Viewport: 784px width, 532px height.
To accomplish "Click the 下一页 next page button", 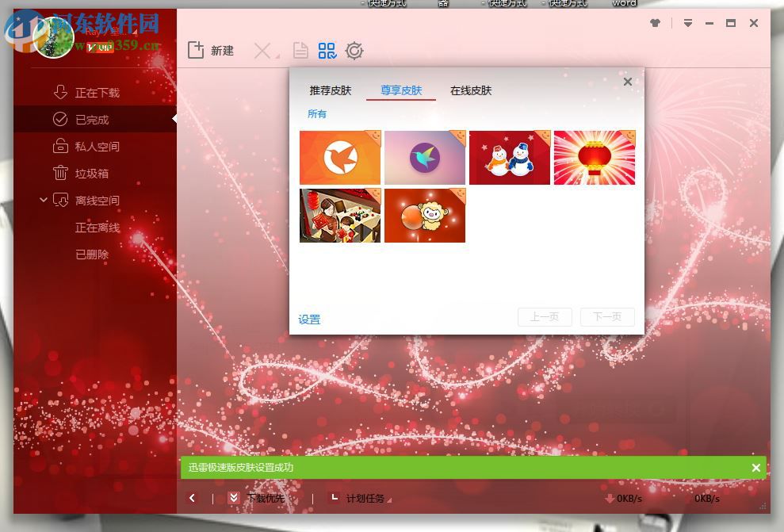I will [607, 316].
